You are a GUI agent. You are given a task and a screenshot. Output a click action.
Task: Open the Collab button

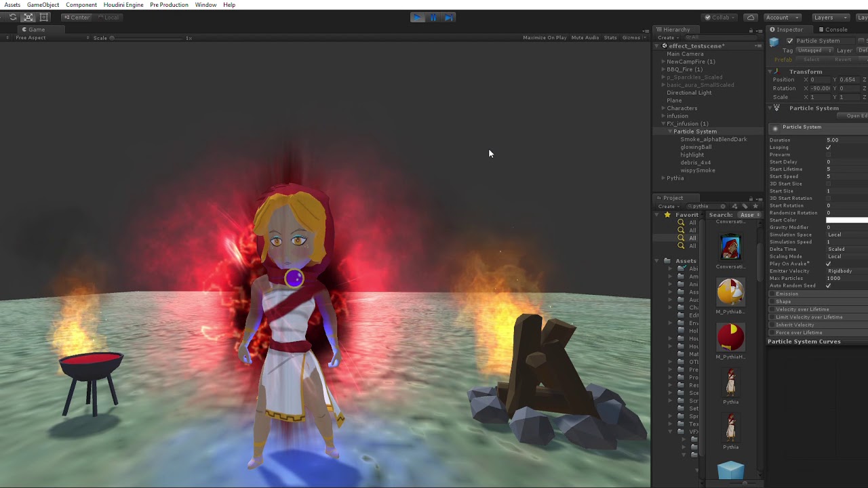[x=720, y=17]
